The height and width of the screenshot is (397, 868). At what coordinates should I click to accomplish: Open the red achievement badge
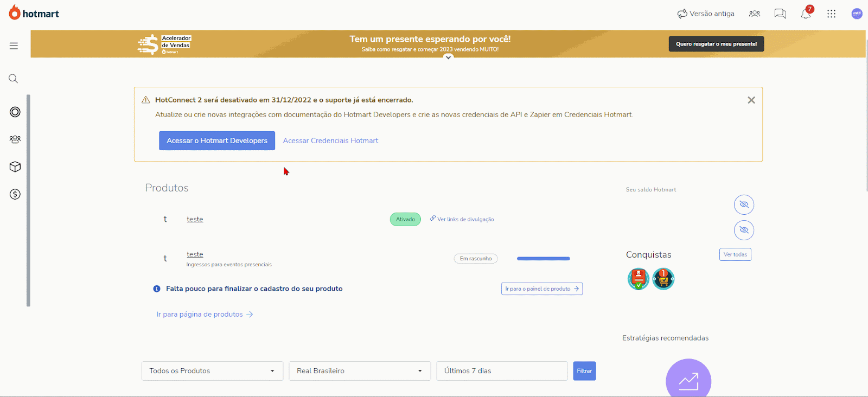click(639, 279)
